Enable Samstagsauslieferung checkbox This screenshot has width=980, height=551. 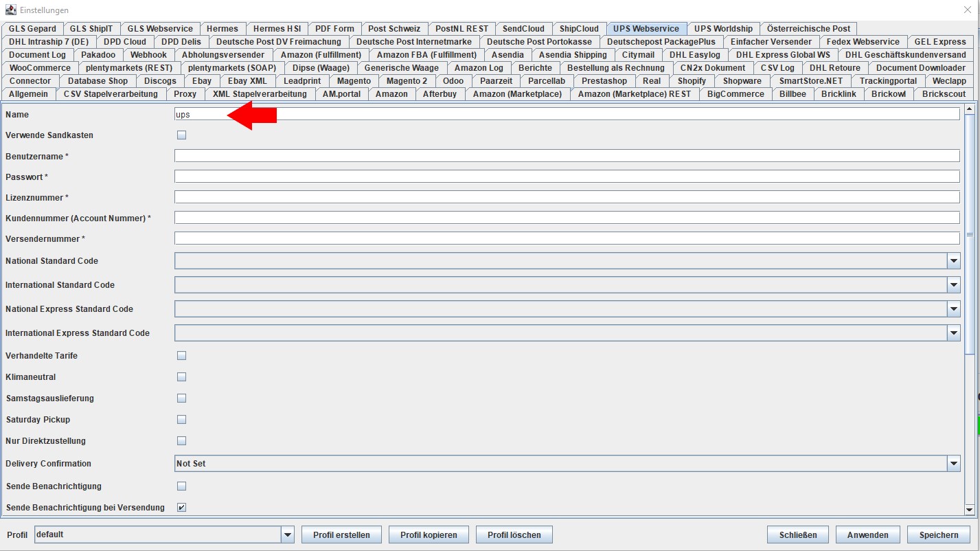coord(182,398)
